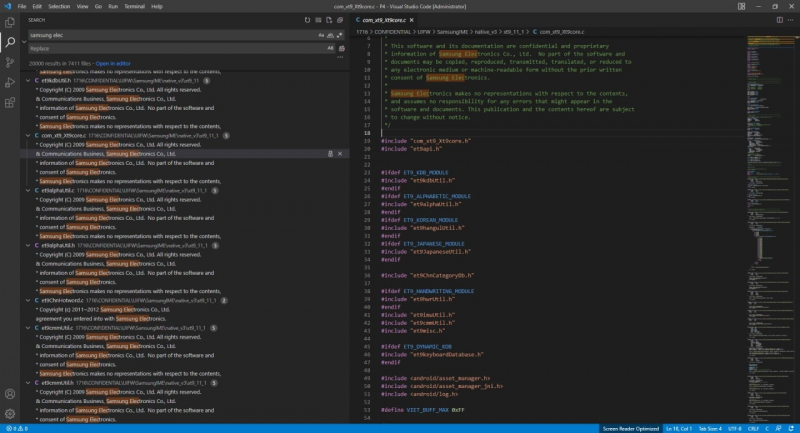Toggle Match Whole Word in search box
The image size is (800, 433).
(x=331, y=34)
